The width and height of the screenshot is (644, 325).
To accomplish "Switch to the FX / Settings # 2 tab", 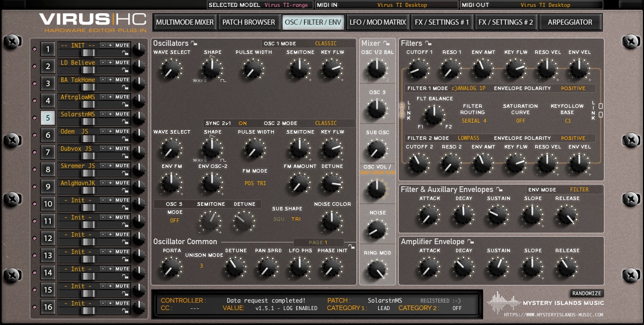I will tap(505, 22).
